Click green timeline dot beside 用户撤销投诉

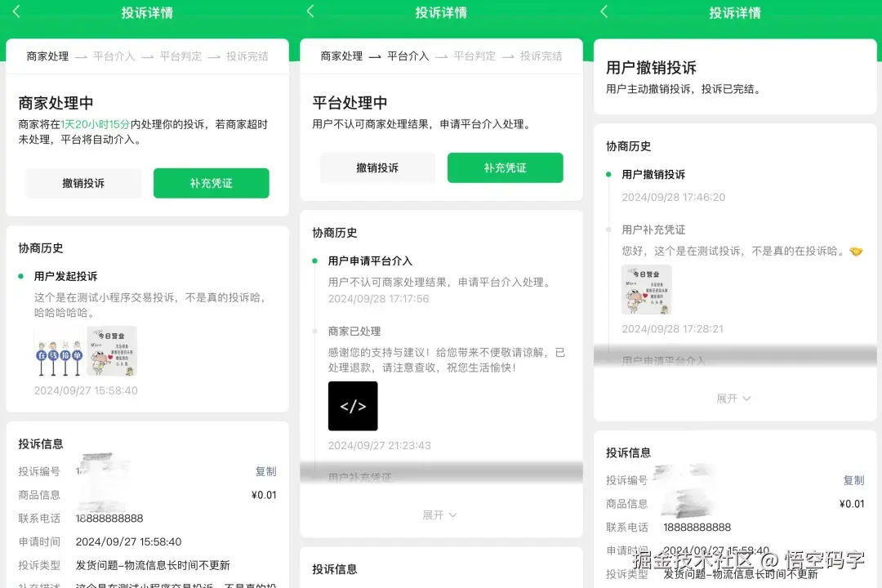click(x=610, y=173)
